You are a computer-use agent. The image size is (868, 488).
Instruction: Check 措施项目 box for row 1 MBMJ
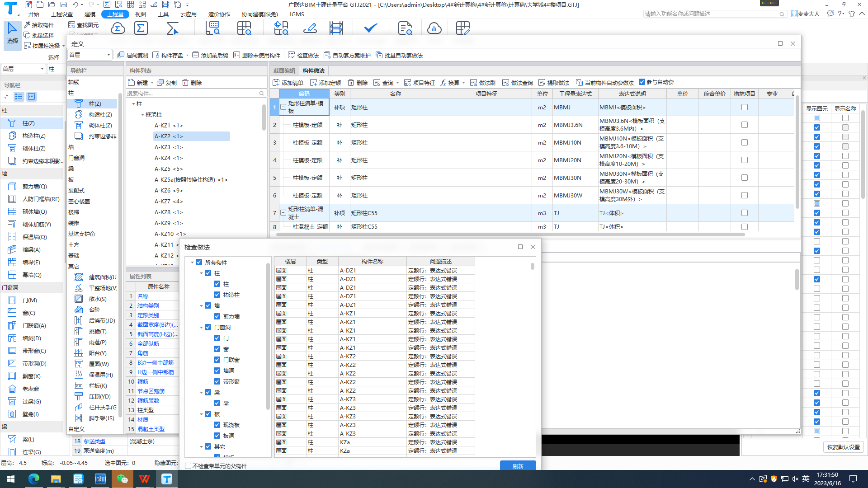tap(744, 107)
